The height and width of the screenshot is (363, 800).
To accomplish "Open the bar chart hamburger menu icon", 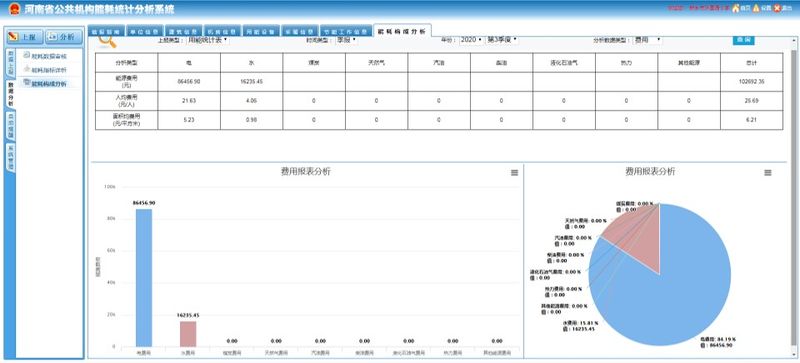I will (x=514, y=173).
